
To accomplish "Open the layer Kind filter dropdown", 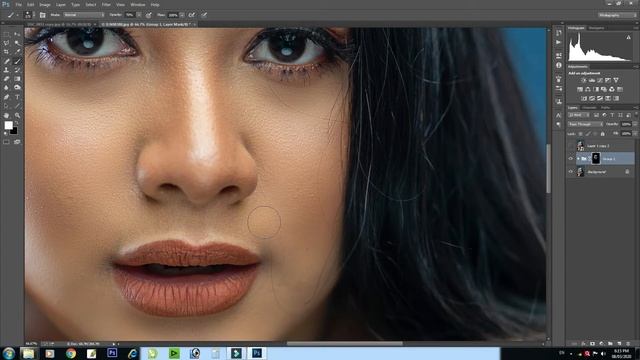I will pos(579,115).
